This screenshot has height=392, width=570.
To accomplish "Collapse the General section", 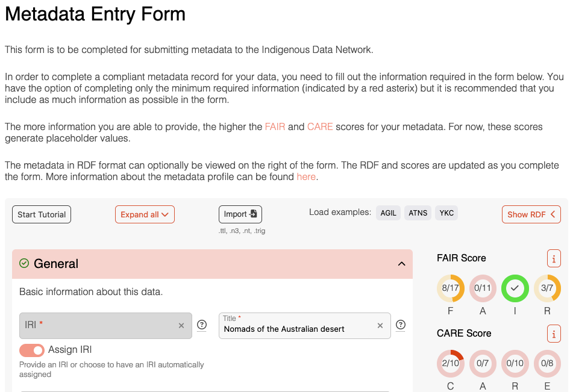I will pyautogui.click(x=401, y=264).
